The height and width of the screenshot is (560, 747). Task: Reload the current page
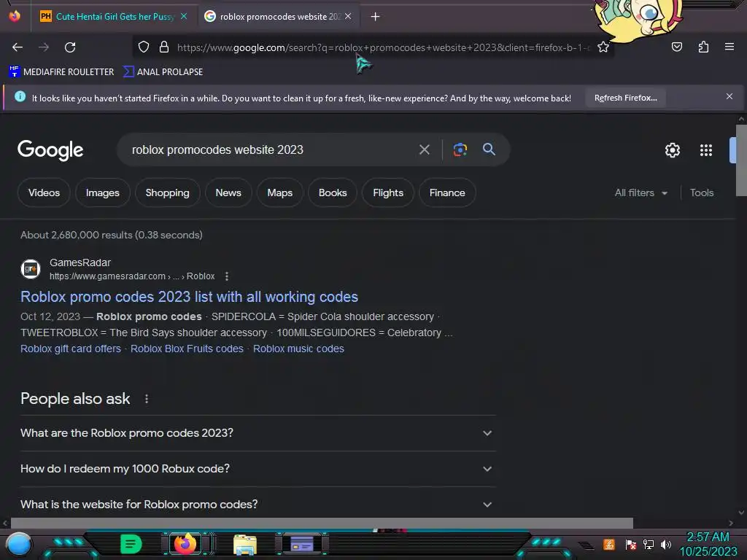70,47
